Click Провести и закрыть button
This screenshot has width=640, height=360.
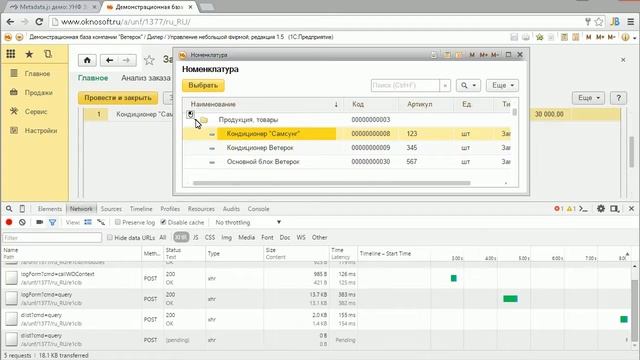coord(118,98)
